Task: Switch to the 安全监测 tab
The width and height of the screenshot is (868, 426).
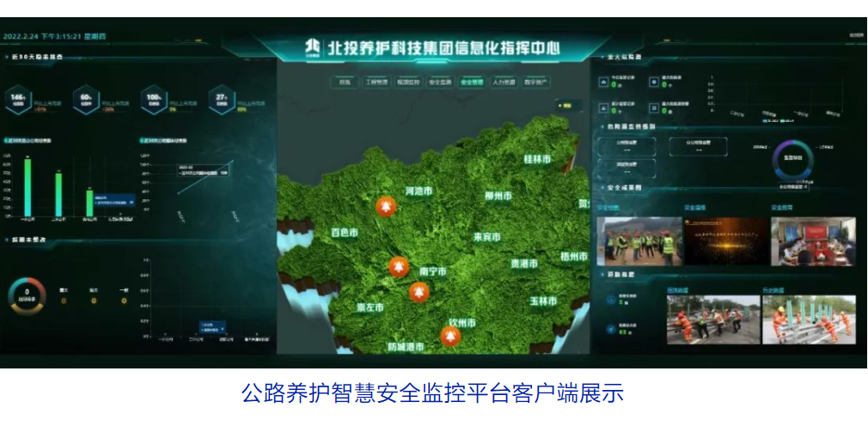Action: pos(440,82)
